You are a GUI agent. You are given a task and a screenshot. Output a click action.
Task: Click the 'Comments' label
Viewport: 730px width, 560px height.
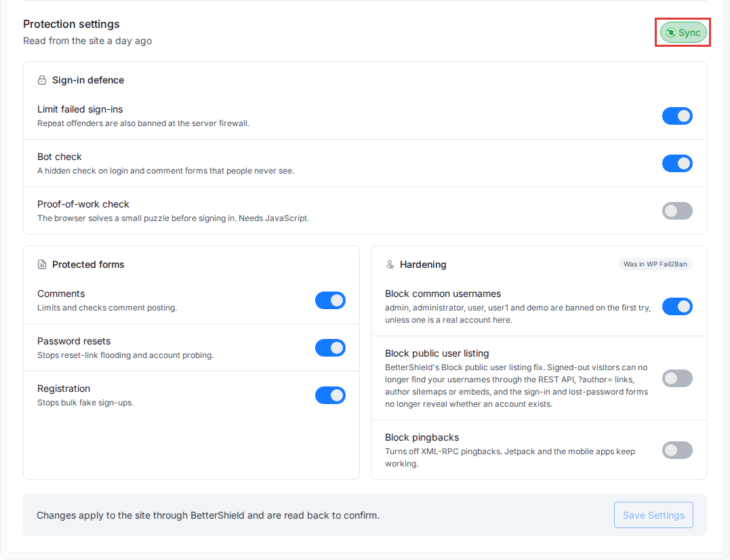61,294
